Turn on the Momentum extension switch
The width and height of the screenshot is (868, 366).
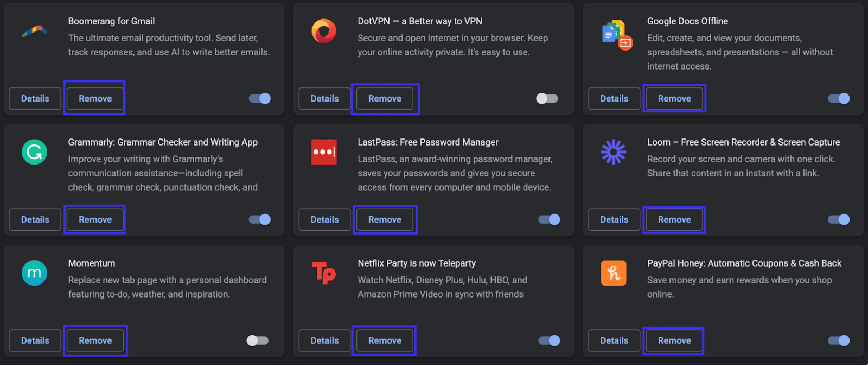(257, 340)
